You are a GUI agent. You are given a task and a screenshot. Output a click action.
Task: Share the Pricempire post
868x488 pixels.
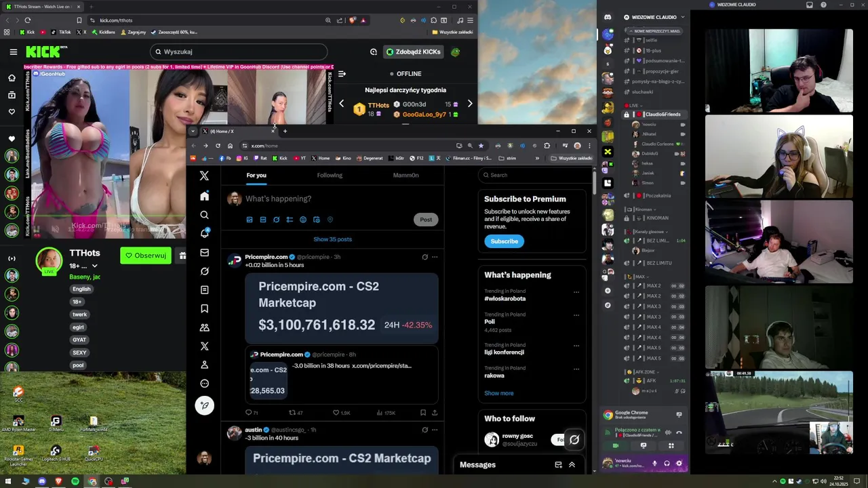(x=435, y=412)
